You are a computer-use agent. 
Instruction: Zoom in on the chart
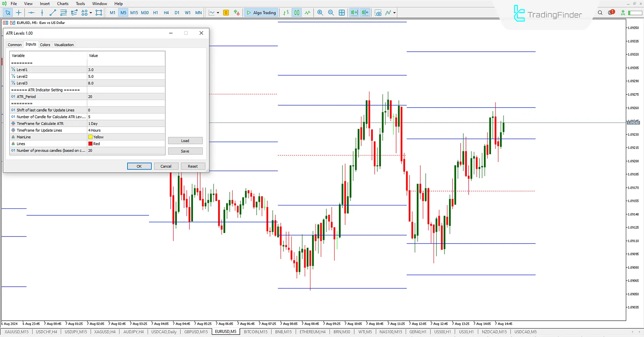pos(320,13)
